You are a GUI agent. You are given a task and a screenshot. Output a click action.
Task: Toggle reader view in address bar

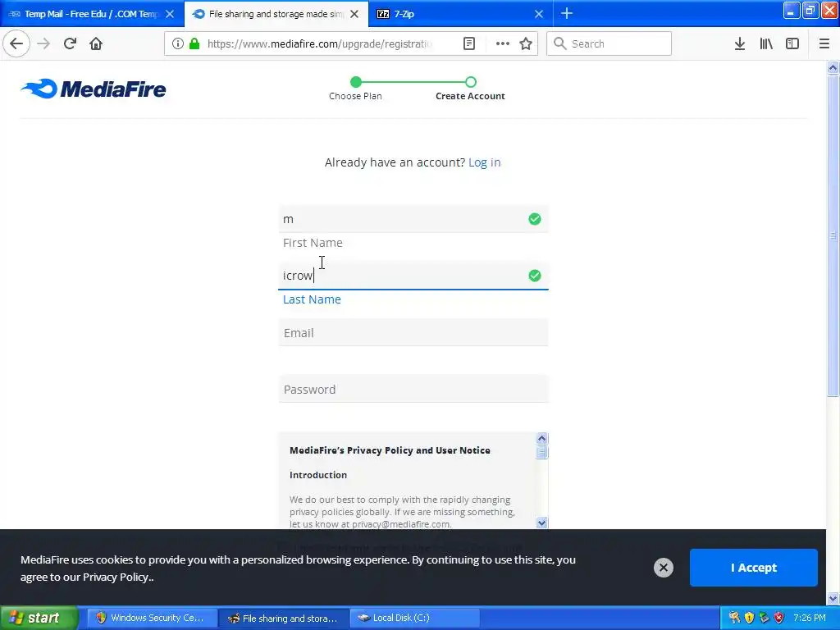pyautogui.click(x=469, y=43)
